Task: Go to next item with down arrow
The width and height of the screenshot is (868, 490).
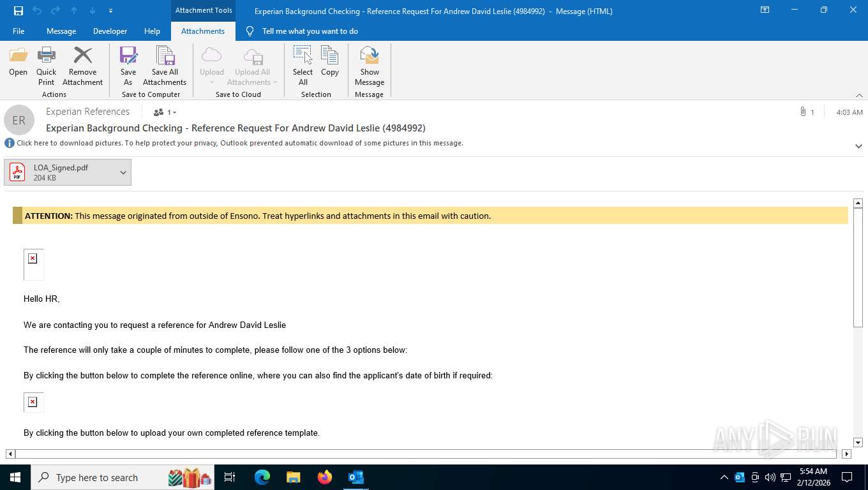Action: pyautogui.click(x=93, y=10)
